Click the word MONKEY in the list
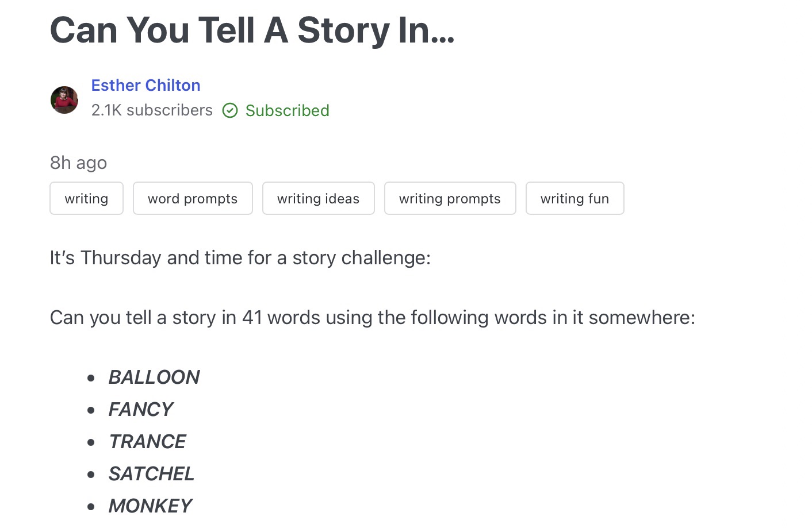 (151, 506)
